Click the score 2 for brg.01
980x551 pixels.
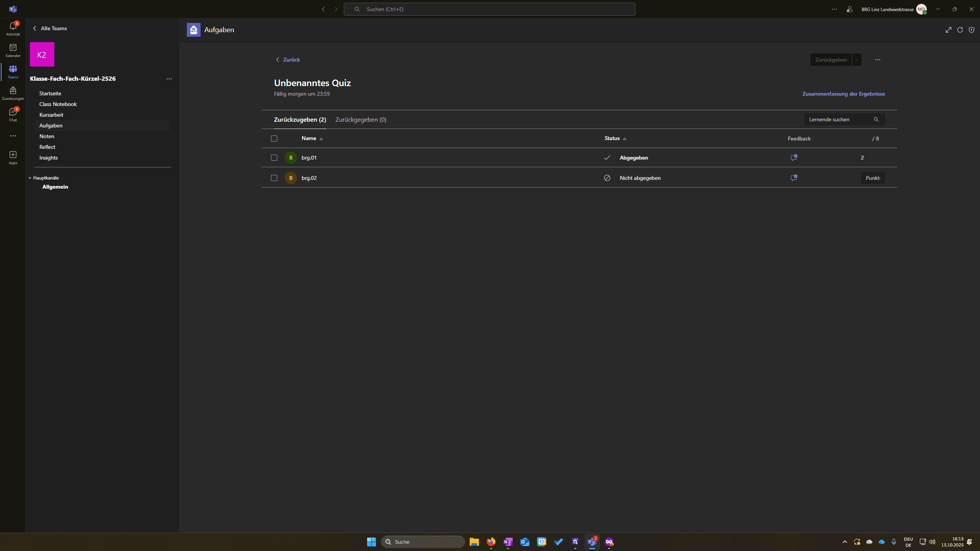point(862,158)
